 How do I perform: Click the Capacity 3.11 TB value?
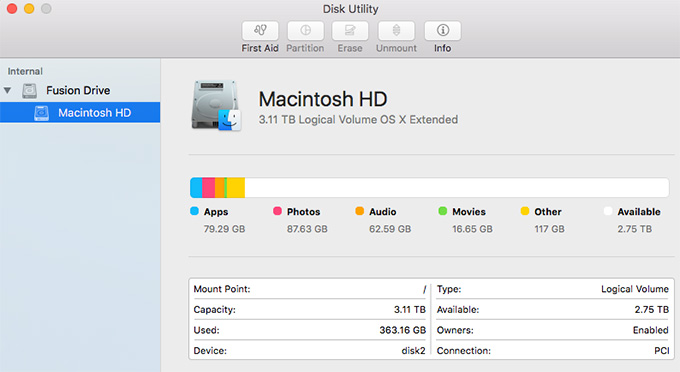[410, 310]
